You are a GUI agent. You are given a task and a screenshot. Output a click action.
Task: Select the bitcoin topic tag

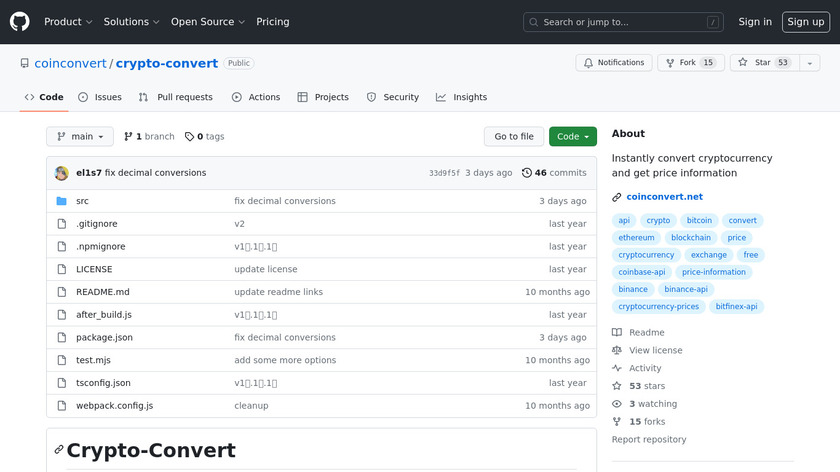[x=699, y=221]
